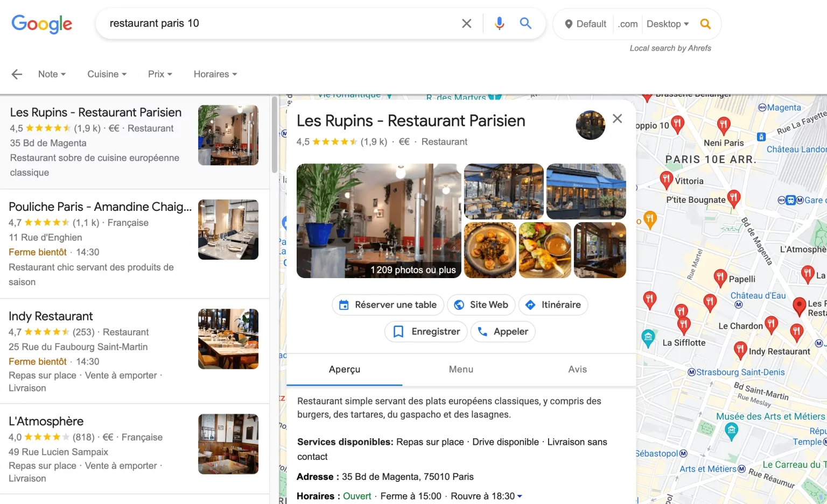Click the Appeler call button
This screenshot has width=827, height=504.
pos(503,331)
